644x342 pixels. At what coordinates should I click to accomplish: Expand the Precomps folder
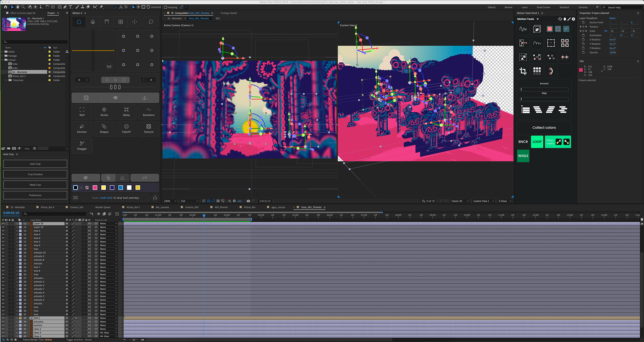[x=6, y=80]
